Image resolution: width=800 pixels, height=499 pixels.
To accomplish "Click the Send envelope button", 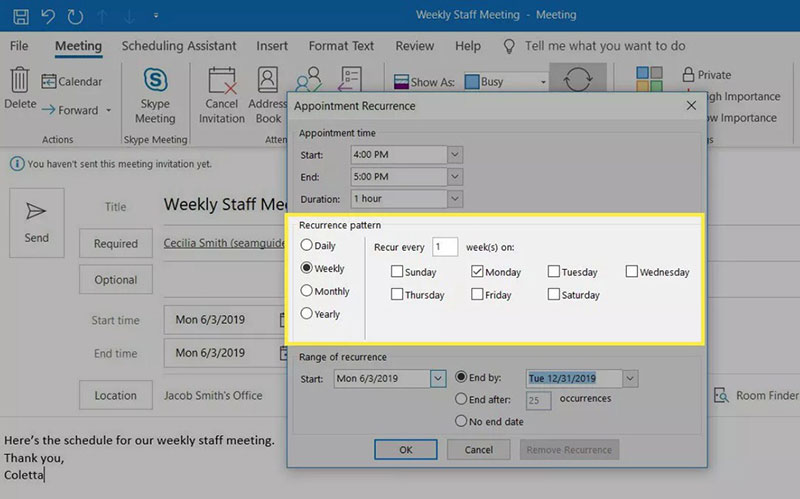I will click(x=37, y=222).
